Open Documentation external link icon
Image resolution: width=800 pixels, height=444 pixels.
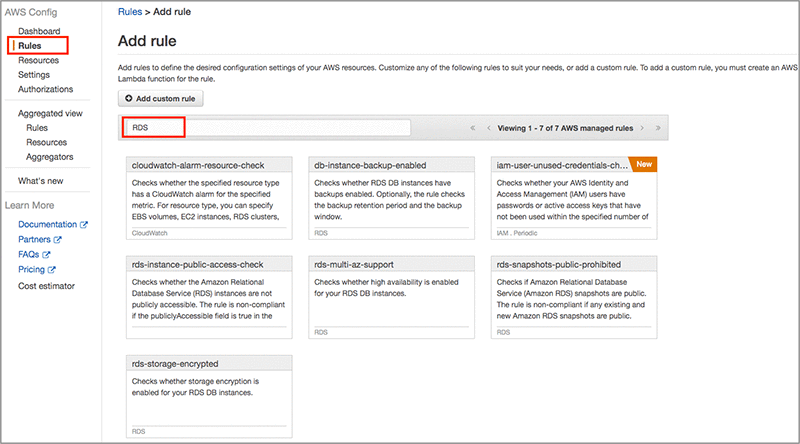84,225
